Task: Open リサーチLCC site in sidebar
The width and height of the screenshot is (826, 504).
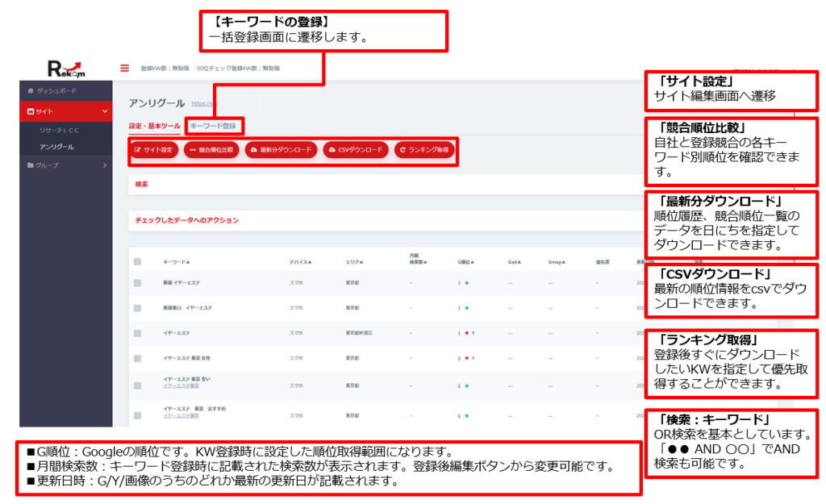Action: pyautogui.click(x=59, y=129)
